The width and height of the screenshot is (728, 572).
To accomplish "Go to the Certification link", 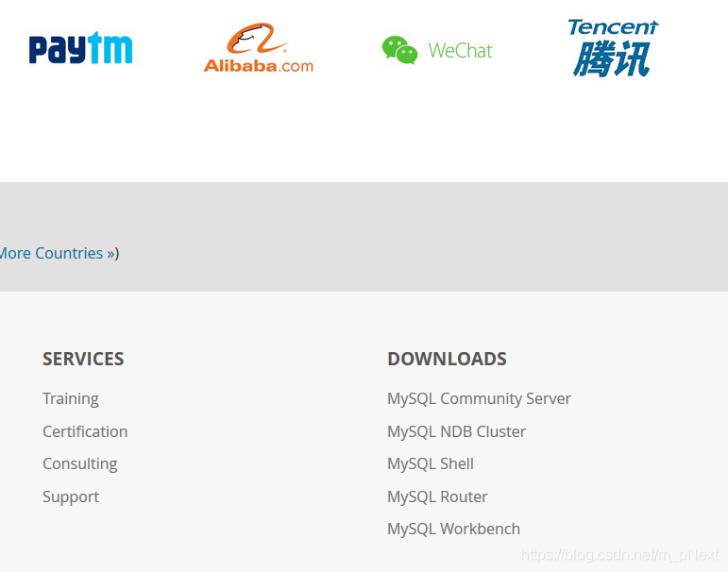I will tap(85, 431).
